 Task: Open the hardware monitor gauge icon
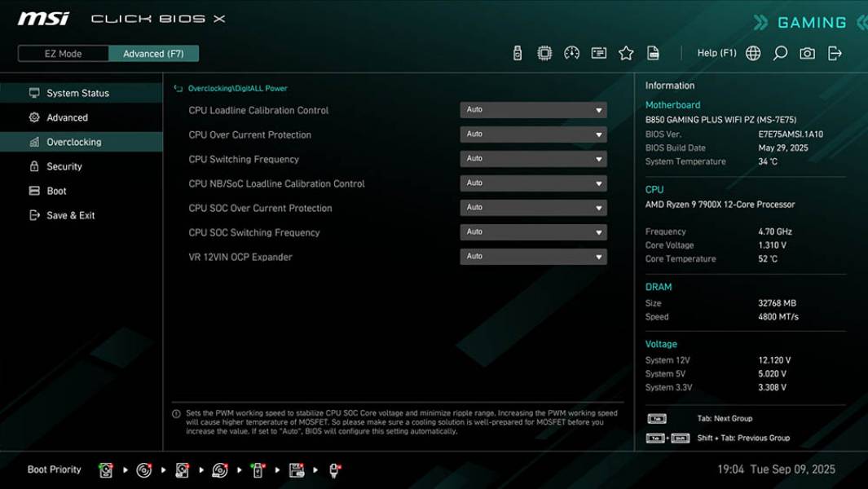pyautogui.click(x=572, y=52)
